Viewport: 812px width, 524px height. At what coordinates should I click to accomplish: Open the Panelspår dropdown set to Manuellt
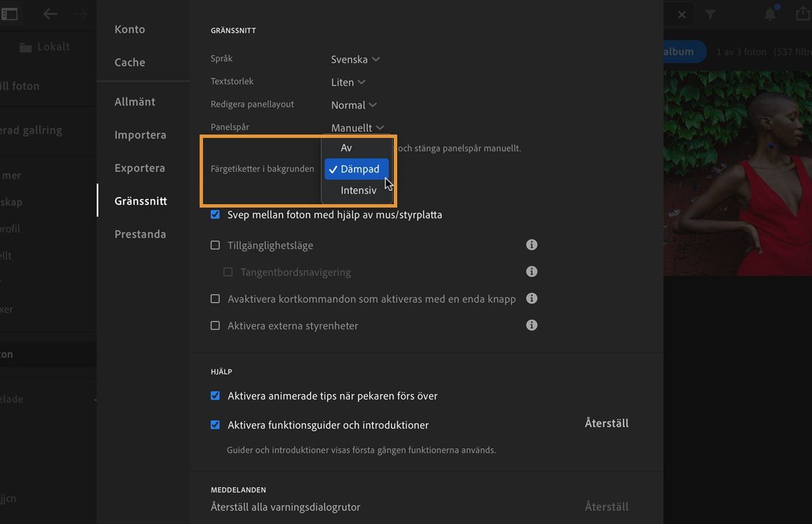(x=357, y=127)
